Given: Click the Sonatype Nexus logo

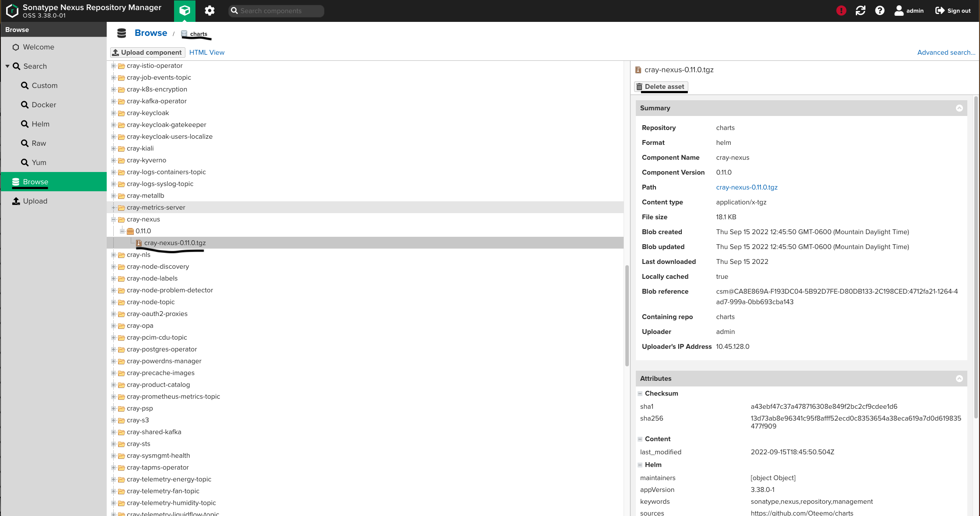Looking at the screenshot, I should (12, 11).
